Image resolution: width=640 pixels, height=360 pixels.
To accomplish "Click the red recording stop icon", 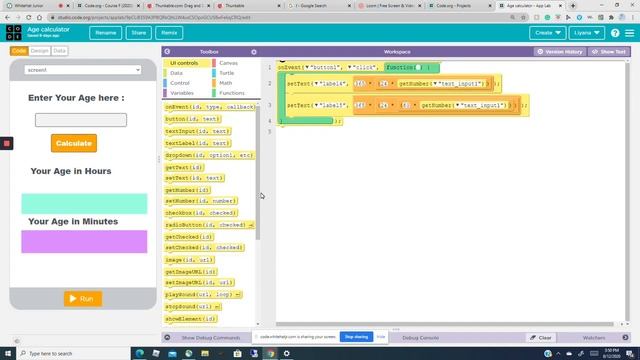I will pyautogui.click(x=7, y=143).
